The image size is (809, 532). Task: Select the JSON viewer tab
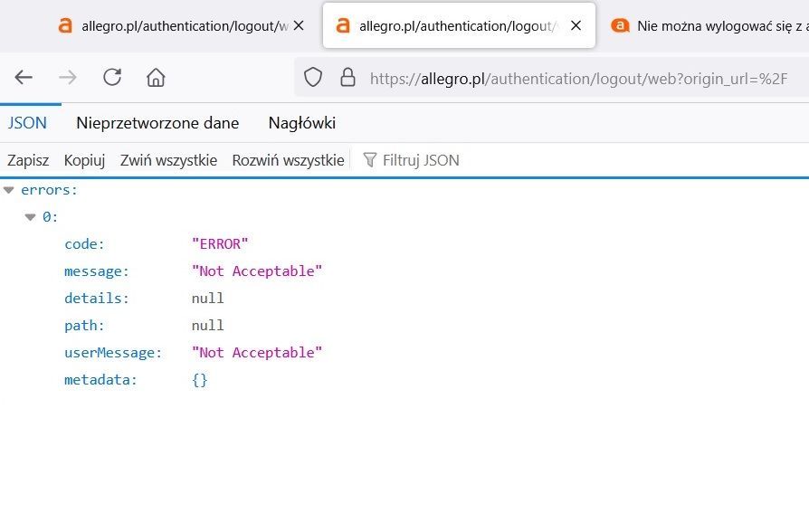pyautogui.click(x=27, y=123)
